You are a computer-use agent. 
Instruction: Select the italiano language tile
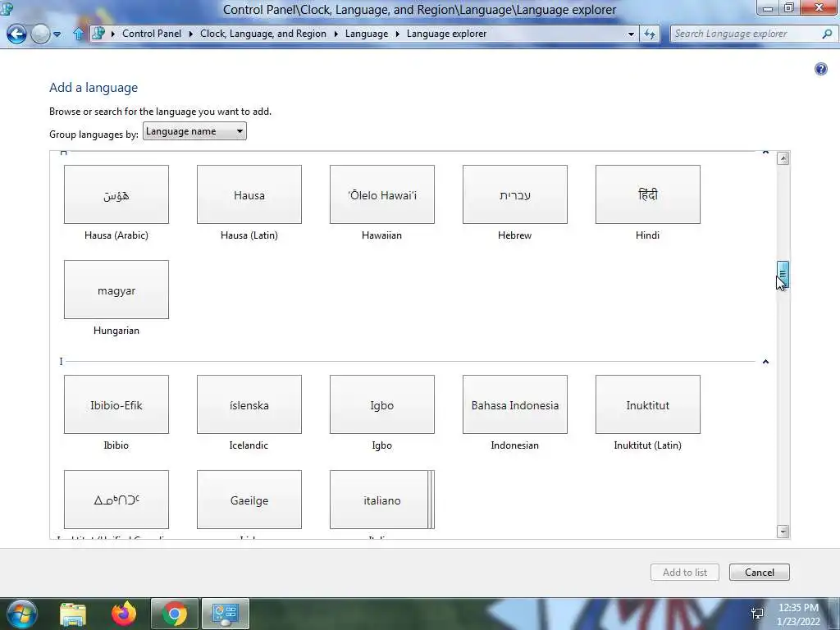click(x=382, y=500)
